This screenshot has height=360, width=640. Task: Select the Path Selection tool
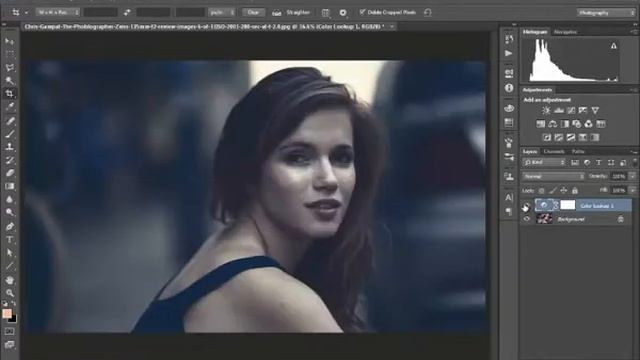click(x=9, y=253)
